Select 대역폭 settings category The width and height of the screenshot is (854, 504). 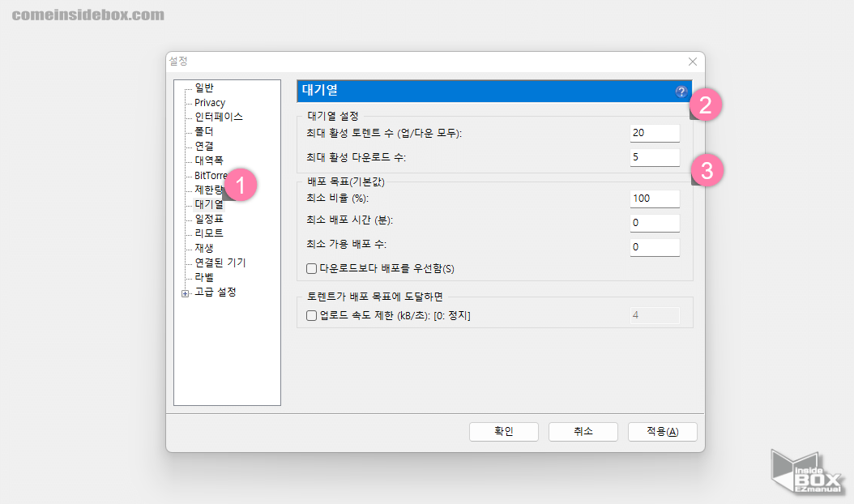pos(209,160)
